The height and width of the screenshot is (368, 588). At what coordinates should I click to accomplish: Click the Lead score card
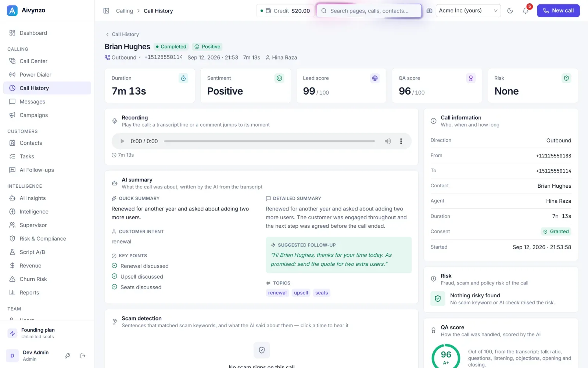341,85
